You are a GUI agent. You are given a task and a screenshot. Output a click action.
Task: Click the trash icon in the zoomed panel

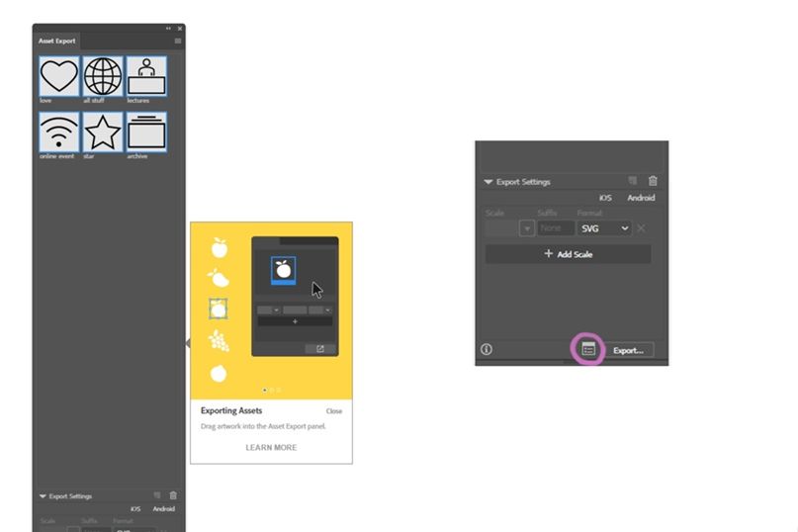pos(653,181)
